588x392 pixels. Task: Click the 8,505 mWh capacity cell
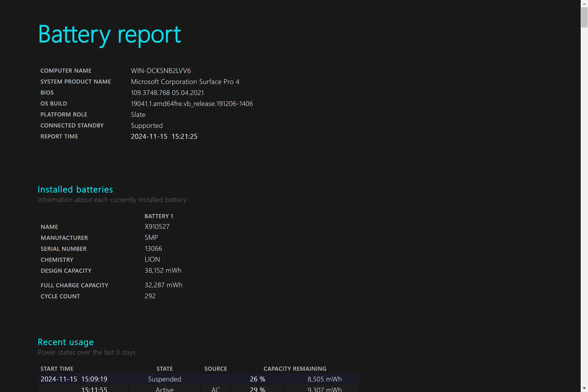click(324, 379)
